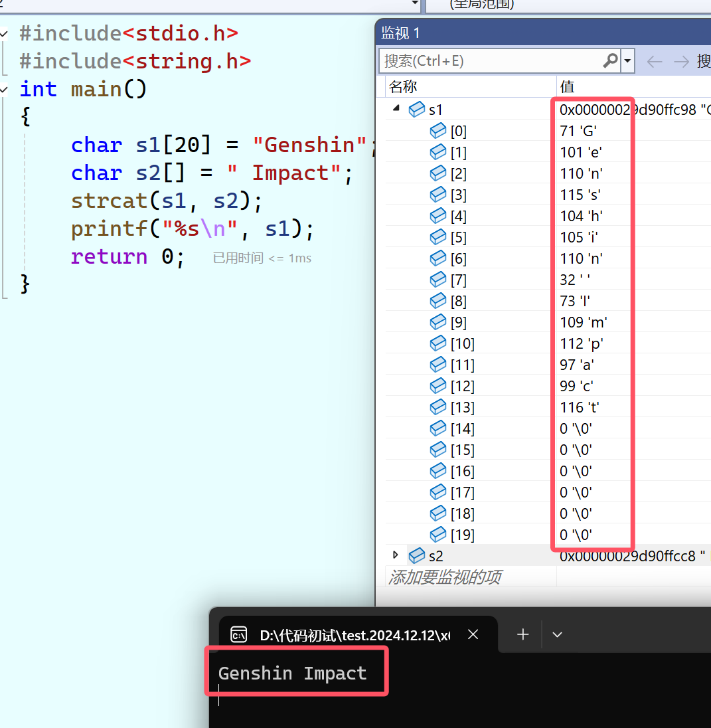Select the s2 address value 0x00000029d90ffcc8
Viewport: 711px width, 728px height.
(627, 556)
